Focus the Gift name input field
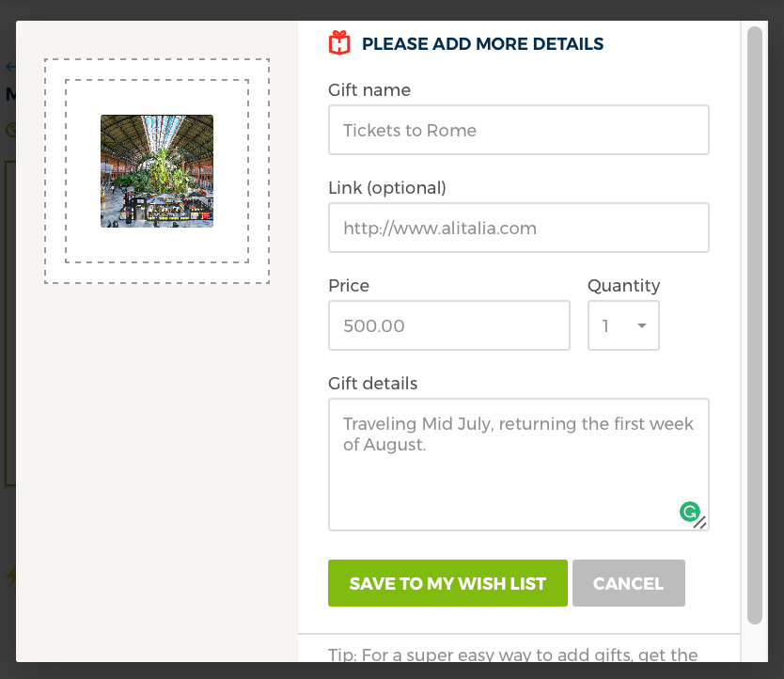 518,130
